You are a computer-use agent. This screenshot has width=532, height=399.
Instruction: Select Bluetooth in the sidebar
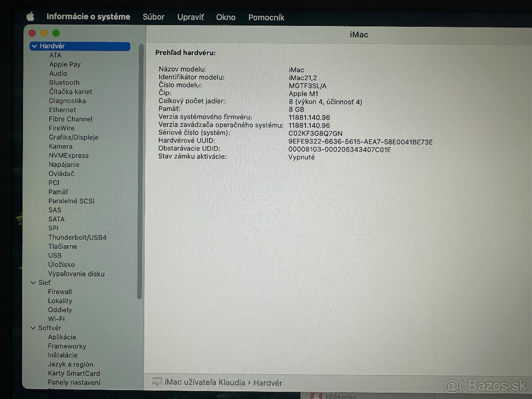pyautogui.click(x=64, y=82)
